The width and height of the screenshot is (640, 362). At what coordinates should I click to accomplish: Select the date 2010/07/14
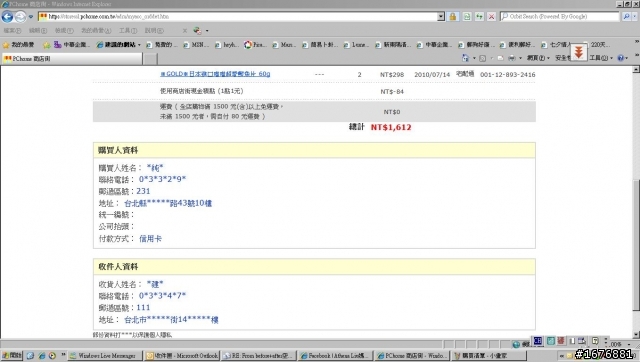432,75
